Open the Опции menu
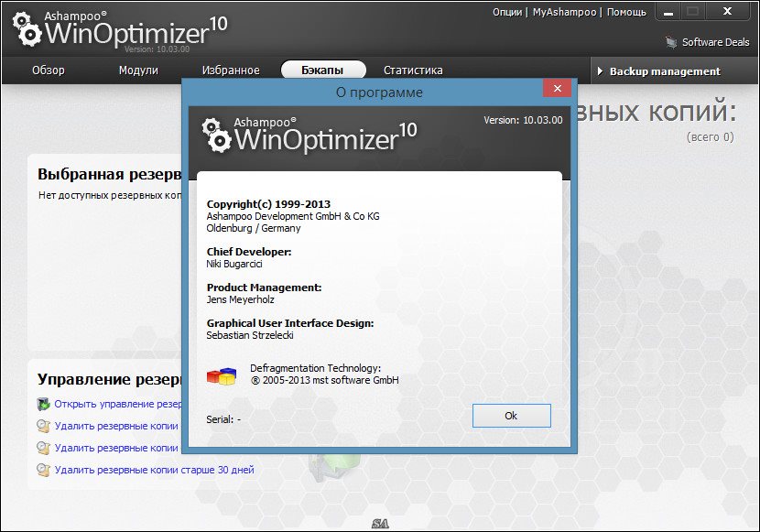This screenshot has height=532, width=760. pos(507,12)
